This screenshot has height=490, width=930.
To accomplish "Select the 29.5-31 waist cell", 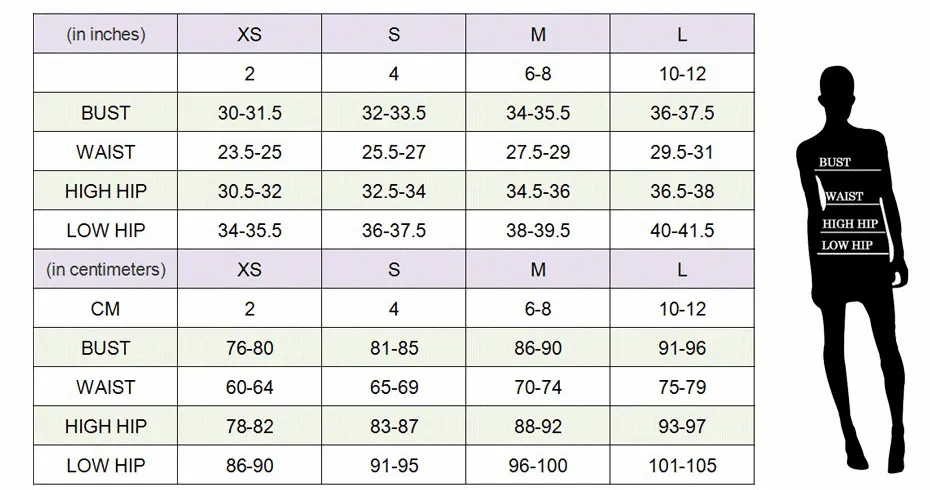I will [x=682, y=152].
